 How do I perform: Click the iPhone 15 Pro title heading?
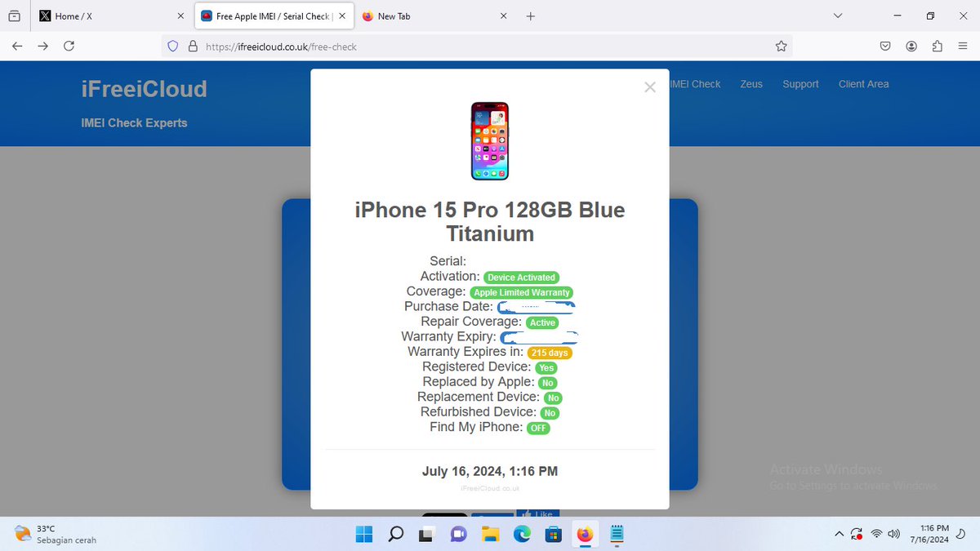(x=490, y=221)
